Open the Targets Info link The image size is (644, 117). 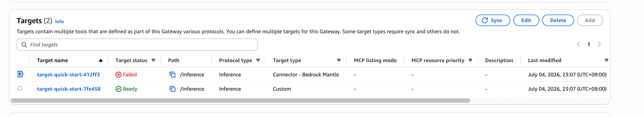[59, 22]
